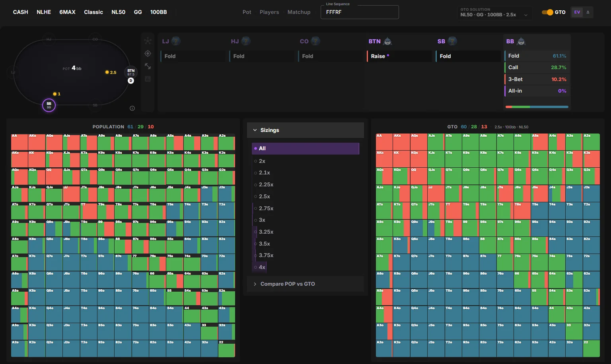This screenshot has height=364, width=611.
Task: Click the HJ seat on the poker table
Action: (49, 39)
